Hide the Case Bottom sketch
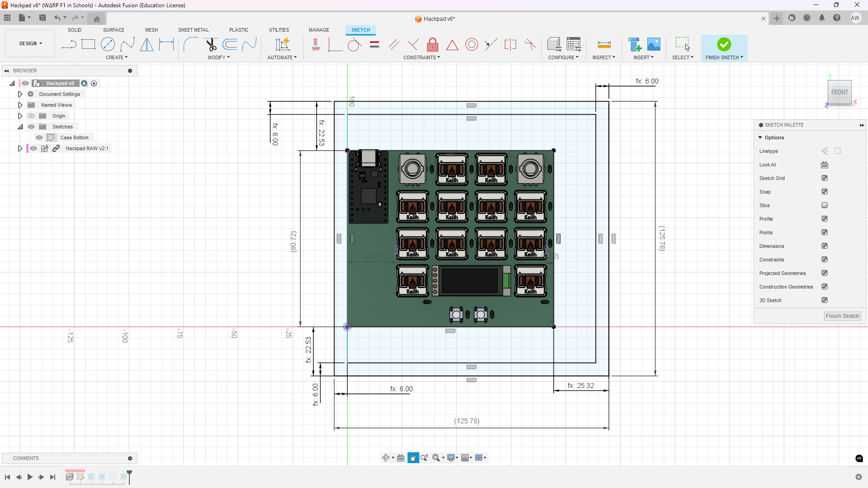The image size is (868, 488). [39, 137]
